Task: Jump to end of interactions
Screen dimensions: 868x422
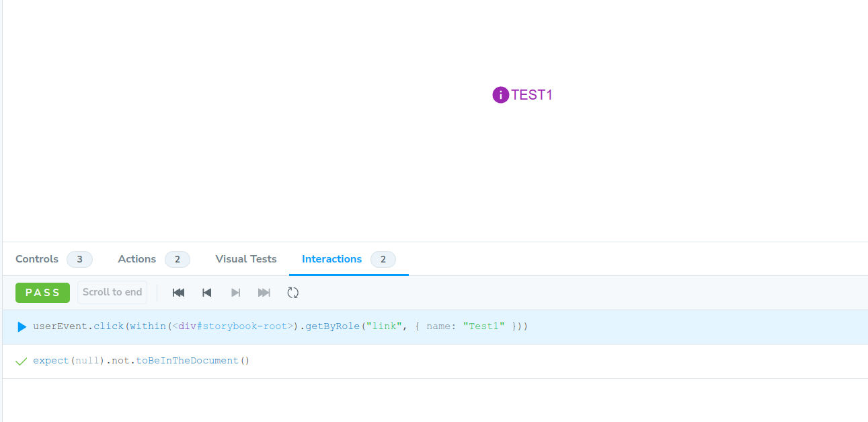Action: pos(264,293)
